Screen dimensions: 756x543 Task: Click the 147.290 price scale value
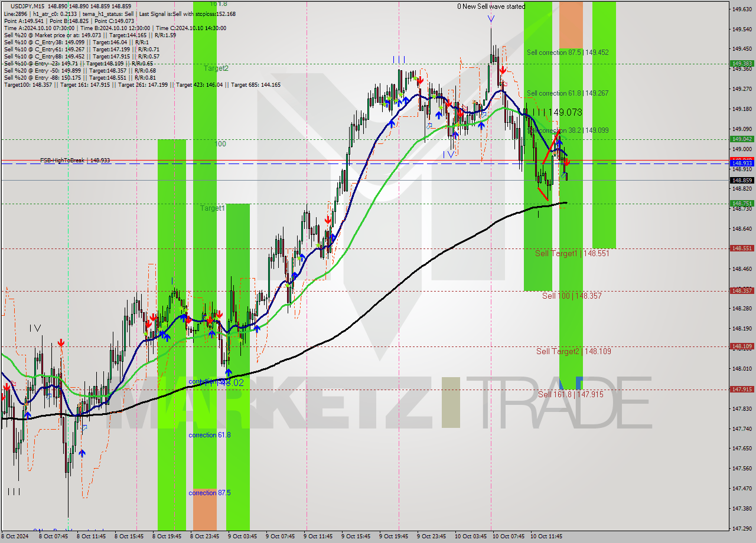tap(742, 528)
